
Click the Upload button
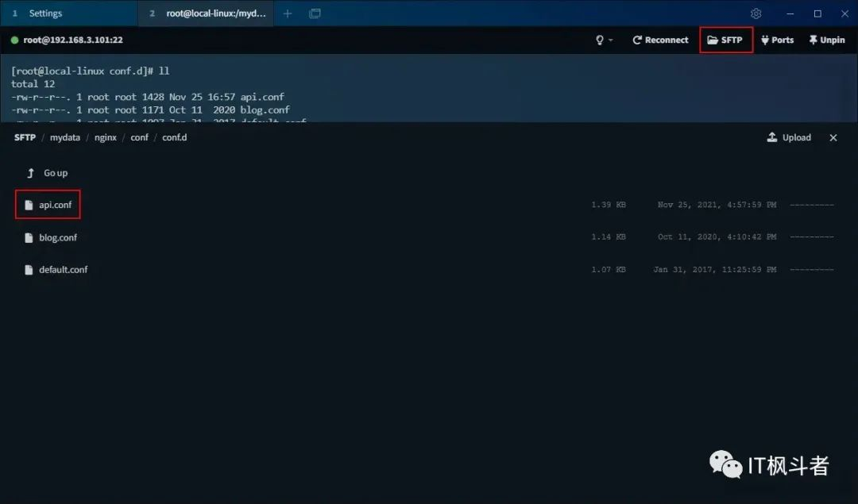click(x=789, y=137)
